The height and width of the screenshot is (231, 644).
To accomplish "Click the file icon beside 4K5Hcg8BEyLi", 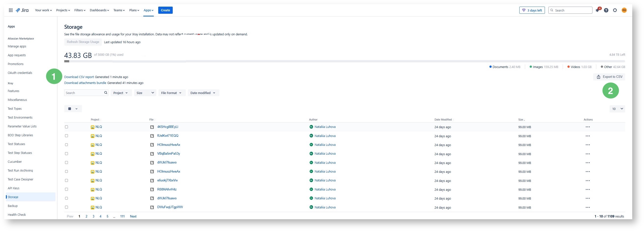I will (152, 127).
